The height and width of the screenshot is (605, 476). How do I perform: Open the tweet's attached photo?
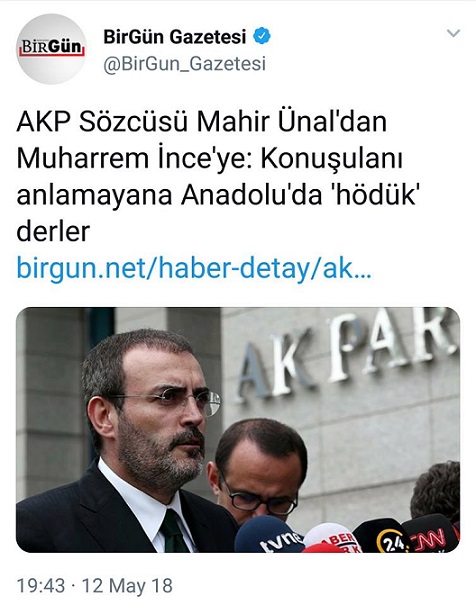(x=238, y=429)
